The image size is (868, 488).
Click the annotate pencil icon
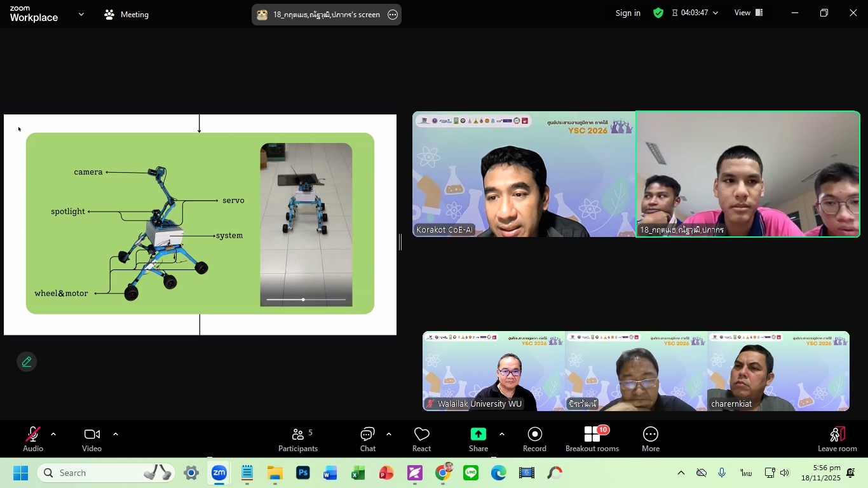[x=27, y=362]
